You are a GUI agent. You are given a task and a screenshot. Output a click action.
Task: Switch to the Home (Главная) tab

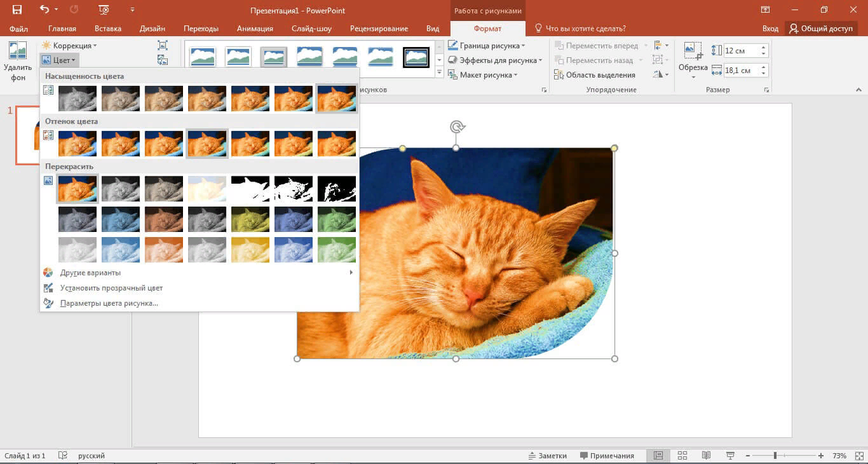(62, 28)
